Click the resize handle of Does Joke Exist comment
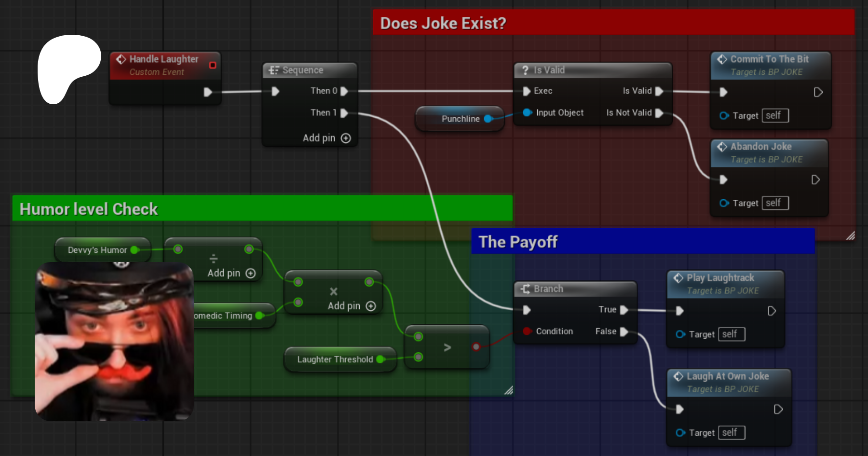This screenshot has width=868, height=456. point(850,235)
